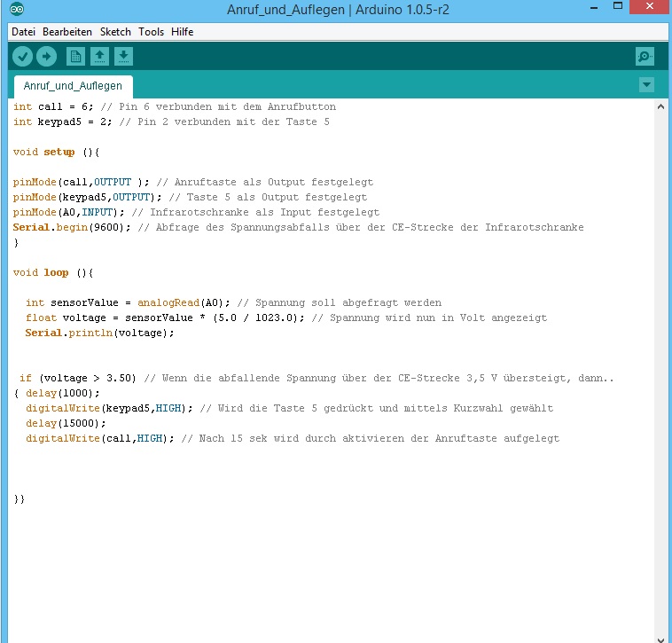The height and width of the screenshot is (643, 672).
Task: Create a new sketch with the page icon
Action: [75, 57]
